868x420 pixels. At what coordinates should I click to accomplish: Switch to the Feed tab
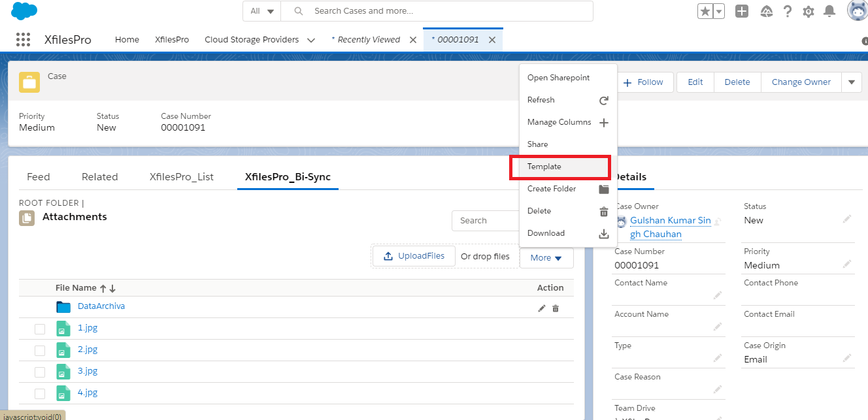[x=39, y=177]
